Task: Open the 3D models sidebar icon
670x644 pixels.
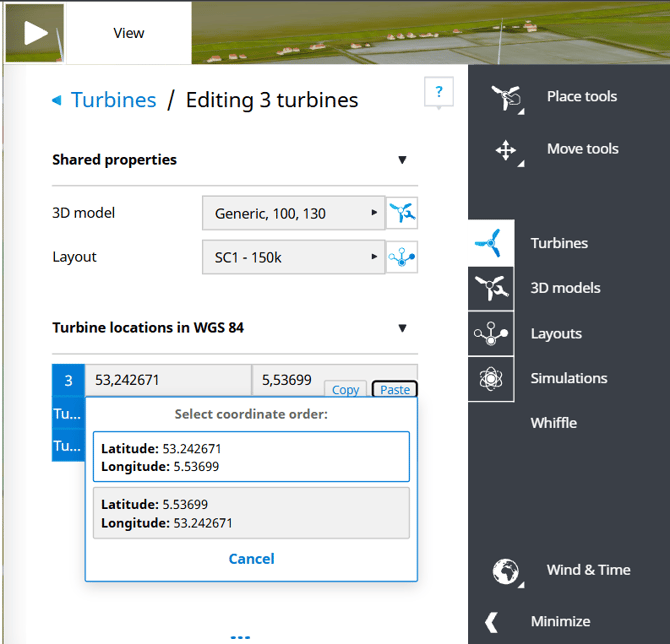Action: coord(491,288)
